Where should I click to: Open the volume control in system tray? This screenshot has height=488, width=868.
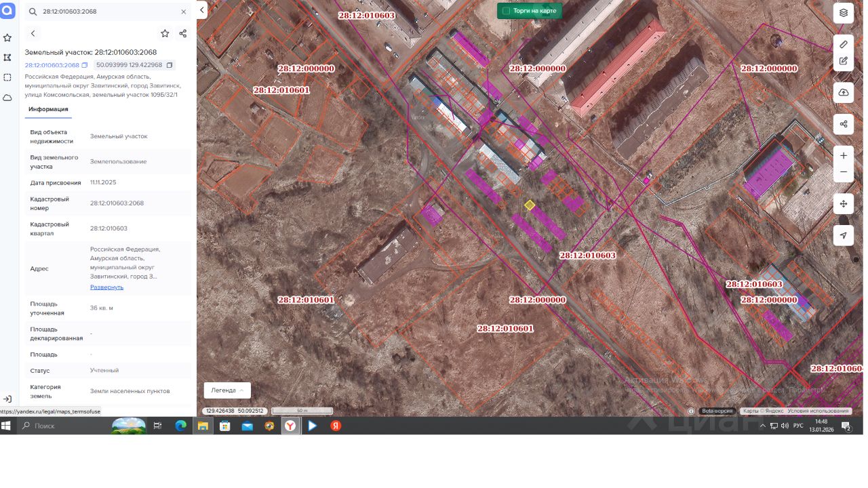(785, 426)
